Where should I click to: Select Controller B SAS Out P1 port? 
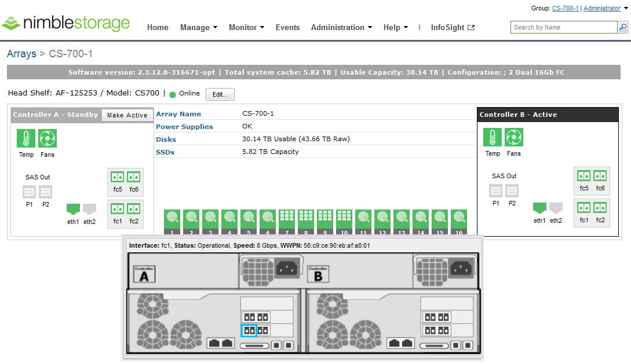(x=496, y=190)
